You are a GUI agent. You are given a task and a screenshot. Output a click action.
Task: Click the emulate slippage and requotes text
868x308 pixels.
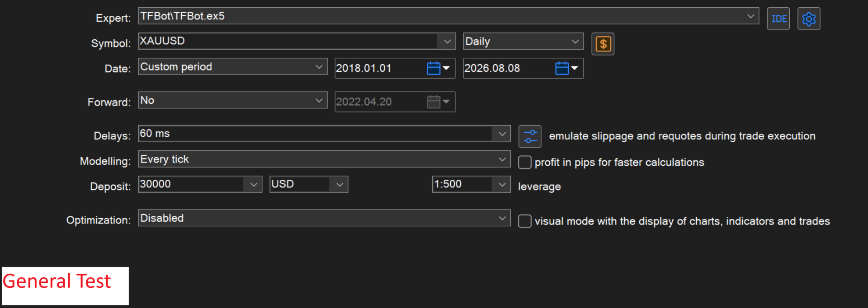(x=682, y=136)
